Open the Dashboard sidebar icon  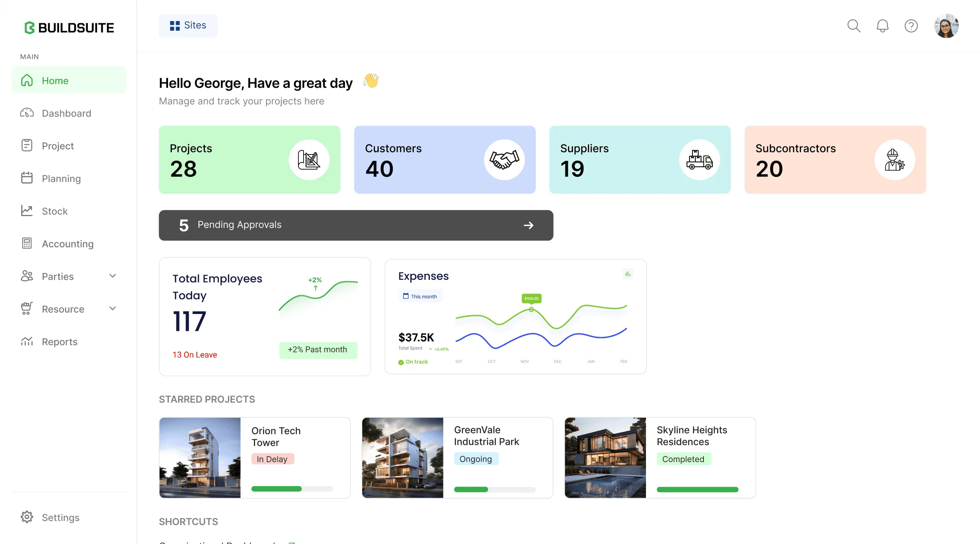coord(27,113)
